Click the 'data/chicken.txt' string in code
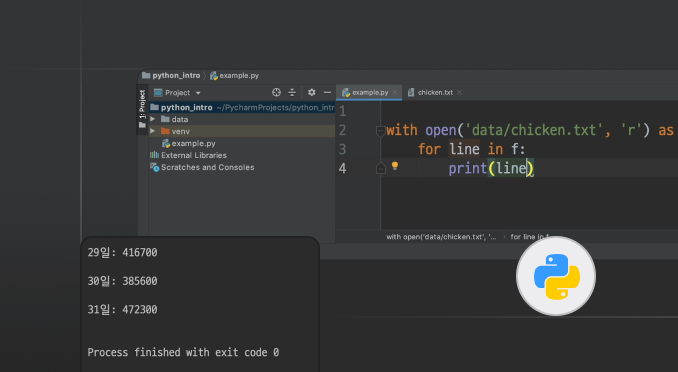The height and width of the screenshot is (372, 678). (x=534, y=130)
